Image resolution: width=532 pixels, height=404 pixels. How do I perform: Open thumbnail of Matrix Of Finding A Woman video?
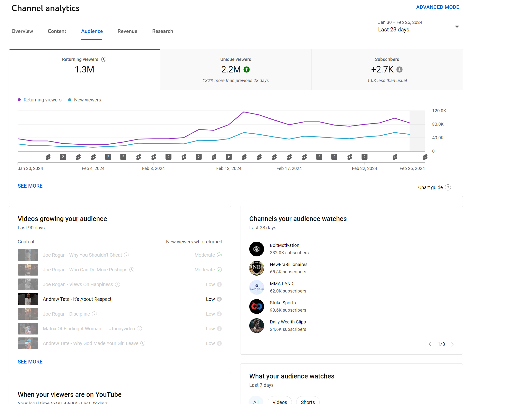coord(28,329)
